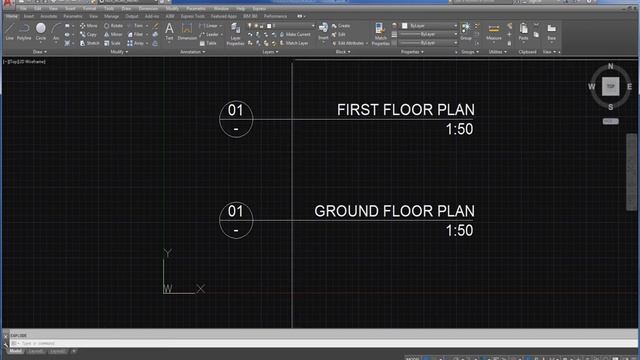Switch to the Annotate ribbon tab
The width and height of the screenshot is (640, 360).
49,16
